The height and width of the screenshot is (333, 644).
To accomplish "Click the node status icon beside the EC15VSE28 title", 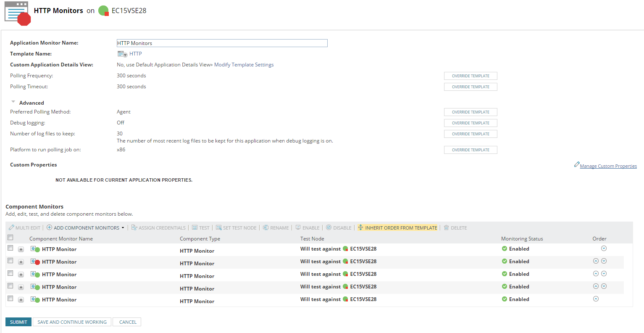I will [103, 11].
